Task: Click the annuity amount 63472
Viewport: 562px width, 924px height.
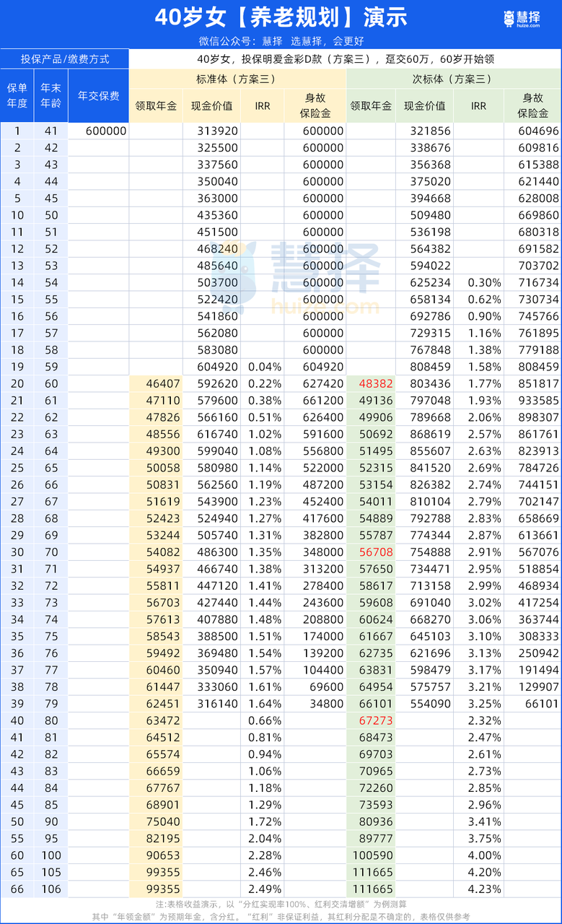Action: point(162,721)
